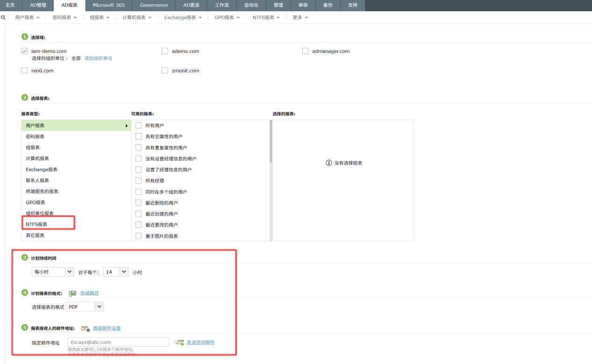Screen dimensions: 592x364
Task: Switch to the 管理 tab
Action: coord(278,5)
